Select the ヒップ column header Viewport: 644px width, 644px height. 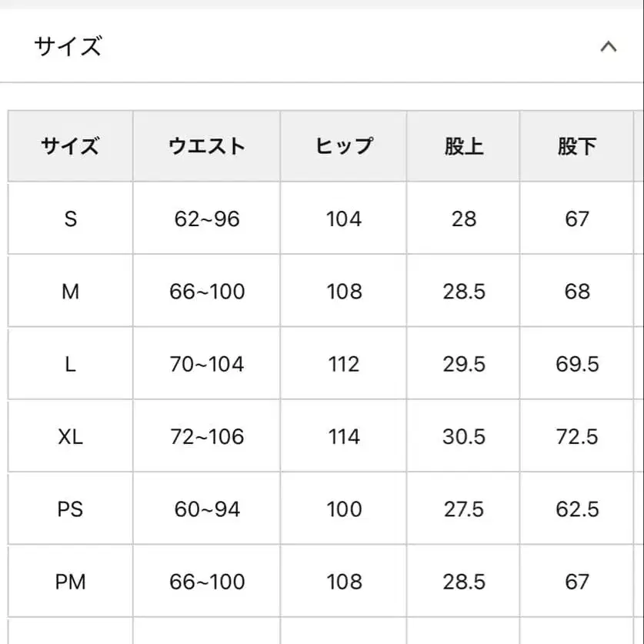343,146
